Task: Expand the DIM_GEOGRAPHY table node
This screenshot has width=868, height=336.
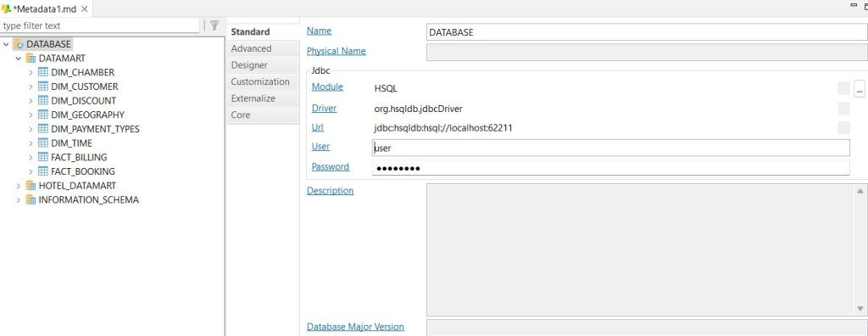Action: (31, 115)
